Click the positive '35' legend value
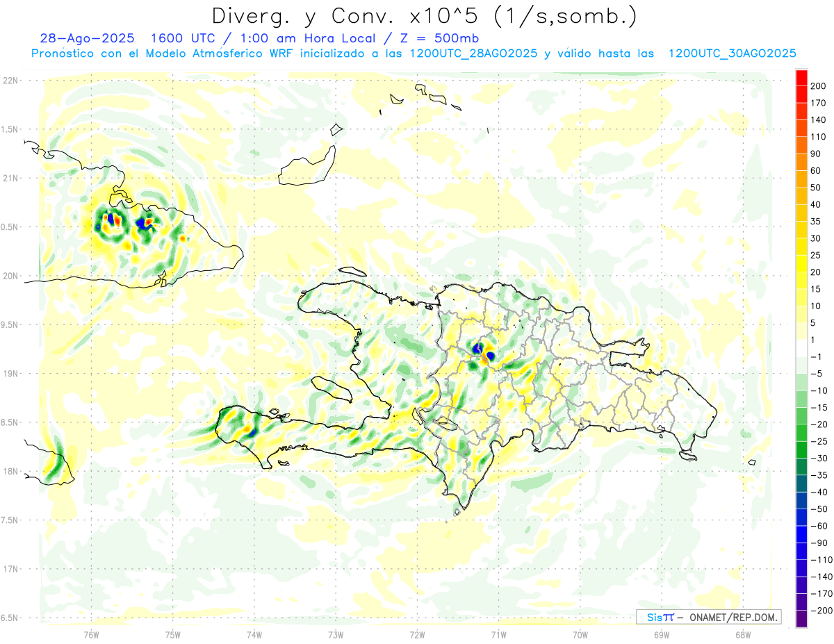Screen dimensions: 834x644 tap(816, 222)
